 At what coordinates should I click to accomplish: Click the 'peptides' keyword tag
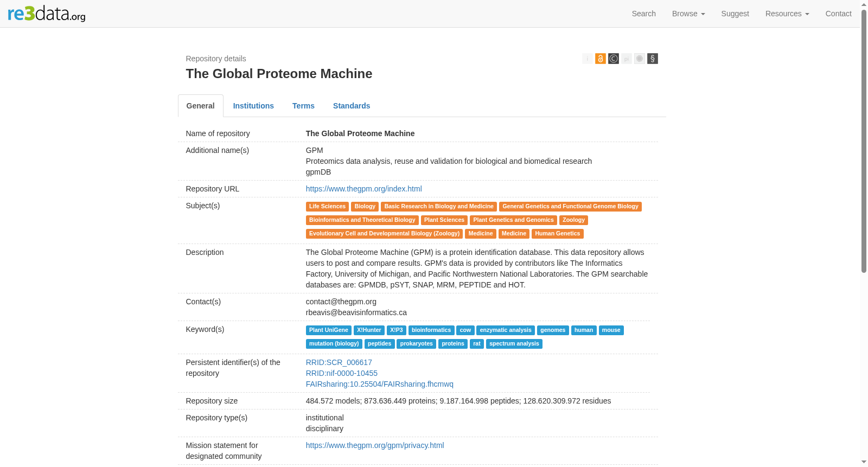(x=379, y=344)
